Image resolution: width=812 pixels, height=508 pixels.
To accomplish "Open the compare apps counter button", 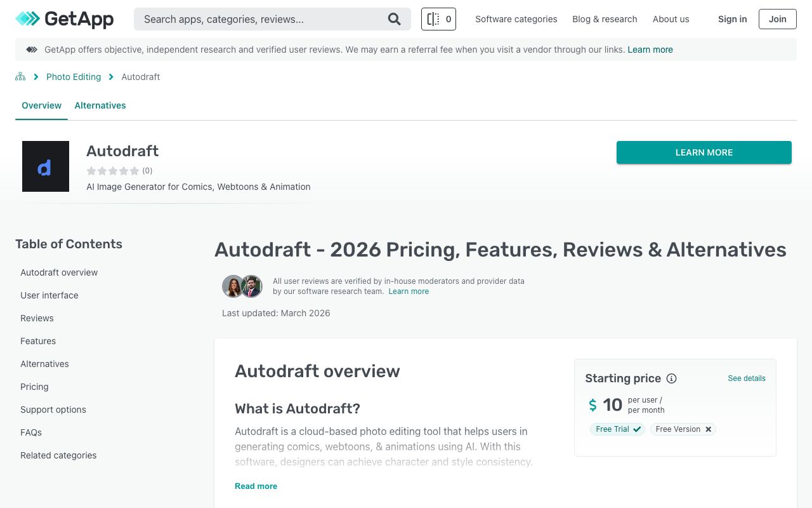I will click(x=438, y=19).
